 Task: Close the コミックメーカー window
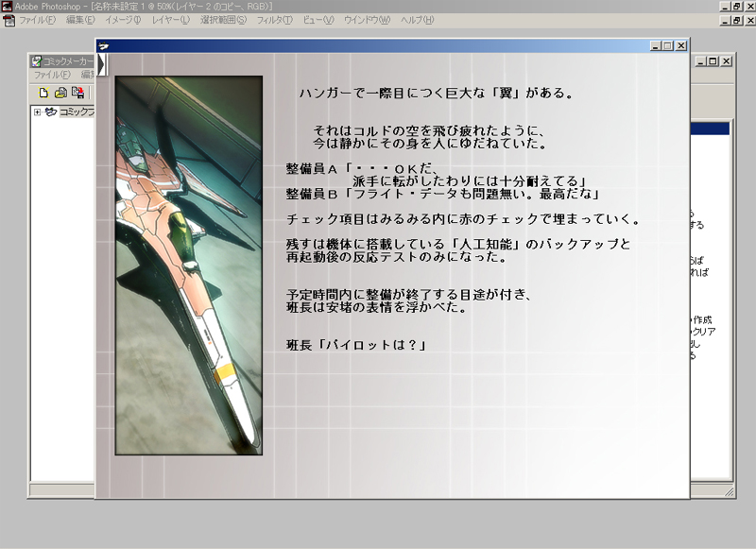coord(726,61)
